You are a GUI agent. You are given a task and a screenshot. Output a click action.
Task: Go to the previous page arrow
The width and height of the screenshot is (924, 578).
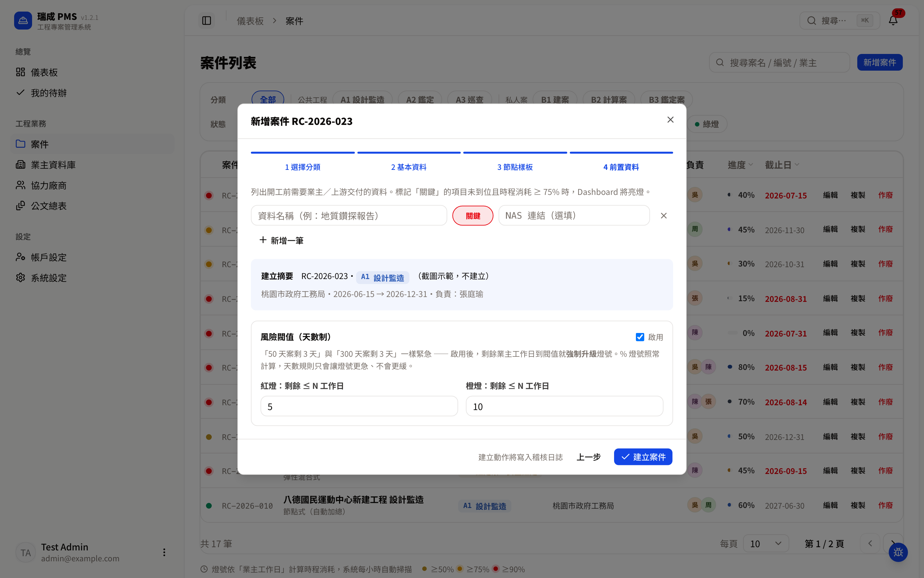click(870, 544)
